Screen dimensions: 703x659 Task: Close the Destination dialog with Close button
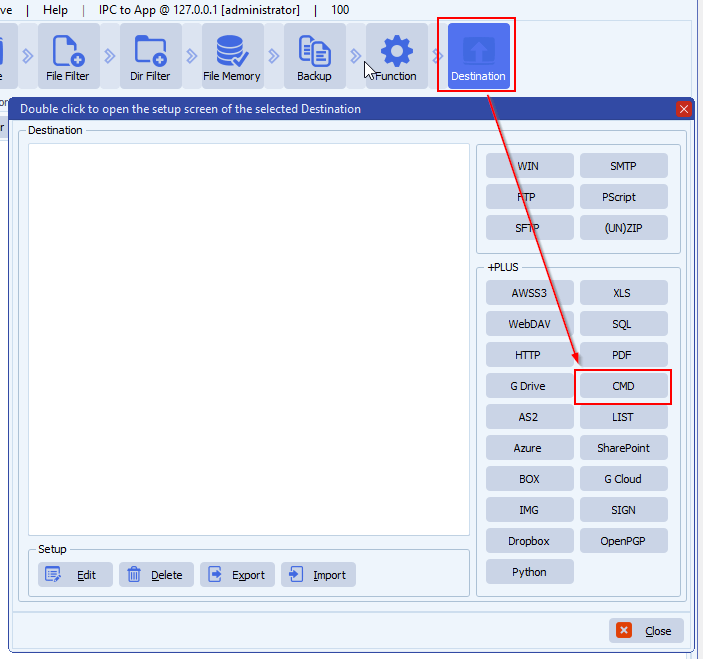tap(647, 631)
